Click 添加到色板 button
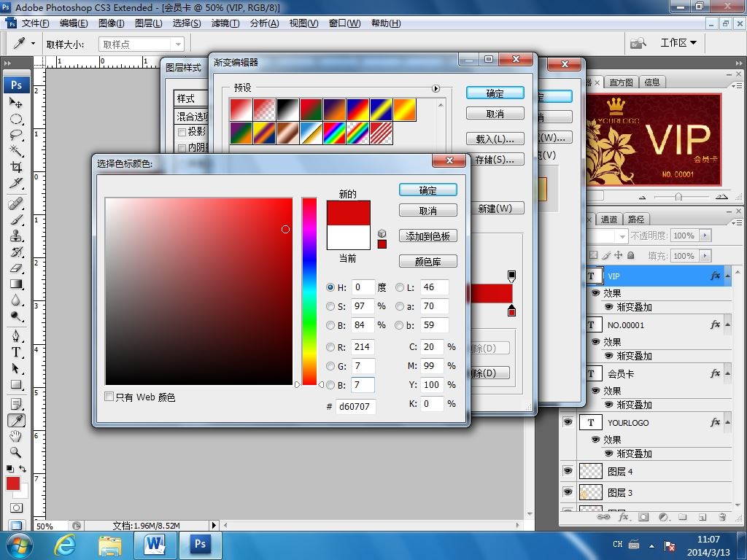747x560 pixels. pos(427,236)
